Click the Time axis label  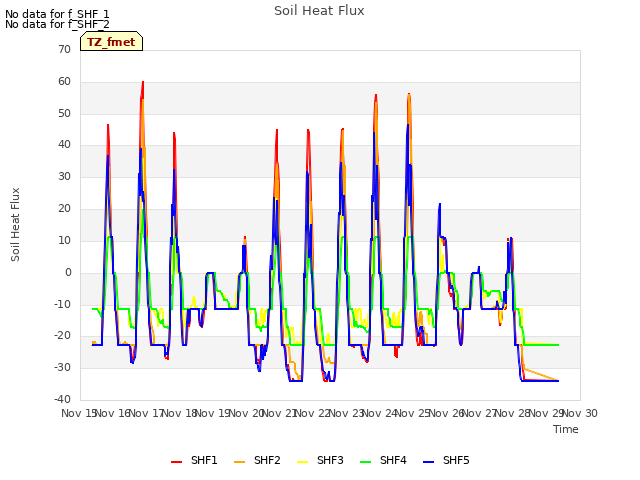[x=566, y=429]
